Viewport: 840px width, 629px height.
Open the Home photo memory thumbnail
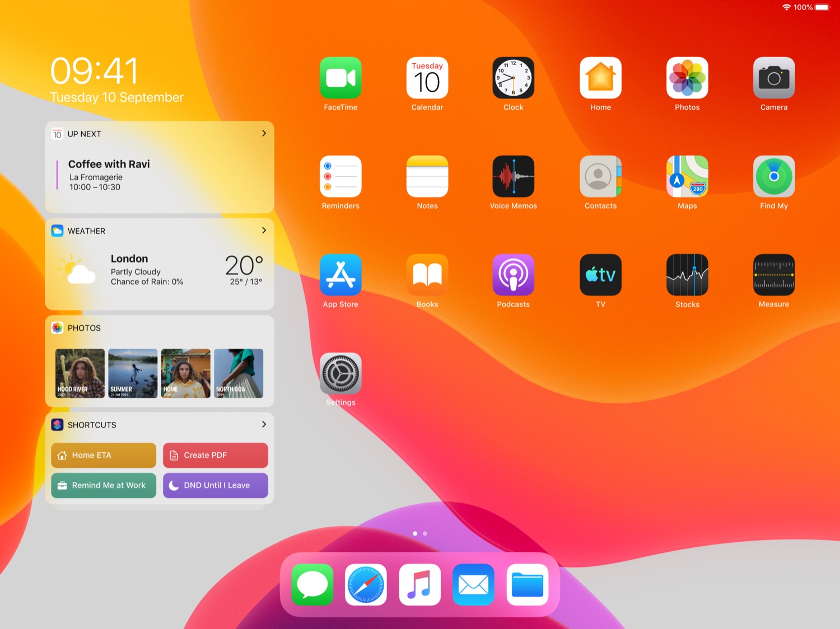point(186,373)
